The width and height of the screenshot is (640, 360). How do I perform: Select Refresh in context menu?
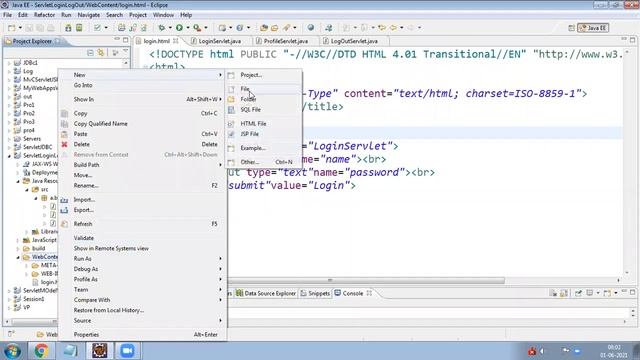point(142,224)
